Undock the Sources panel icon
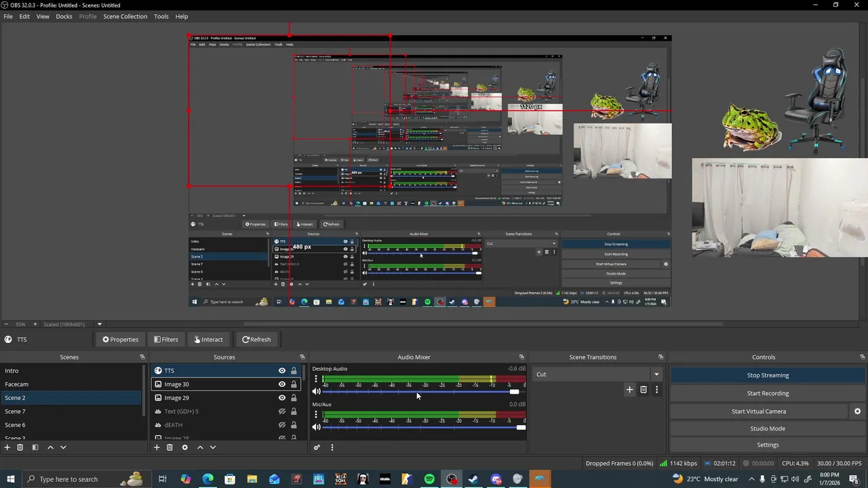Viewport: 868px width, 488px height. (302, 357)
